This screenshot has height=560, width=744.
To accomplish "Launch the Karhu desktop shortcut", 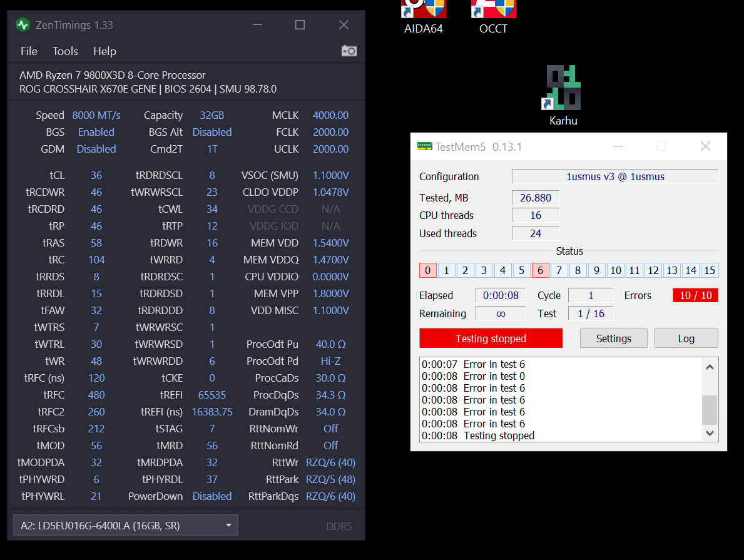I will click(x=563, y=95).
